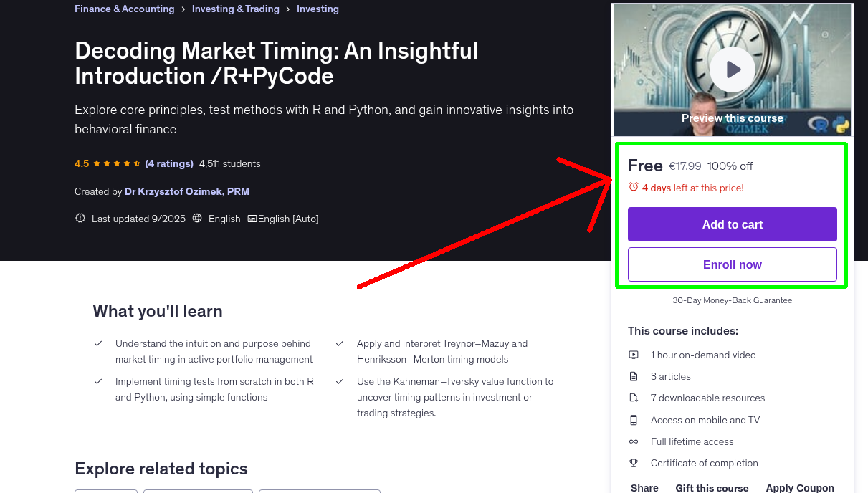This screenshot has height=493, width=868.
Task: Click the globe icon next to English
Action: (196, 218)
